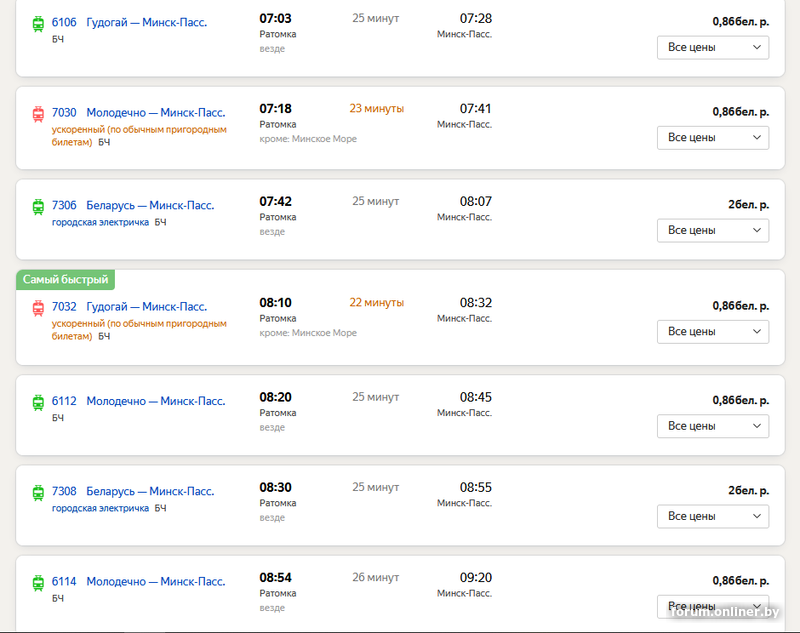
Task: Click green train icon for train 7306
Action: coord(38,206)
